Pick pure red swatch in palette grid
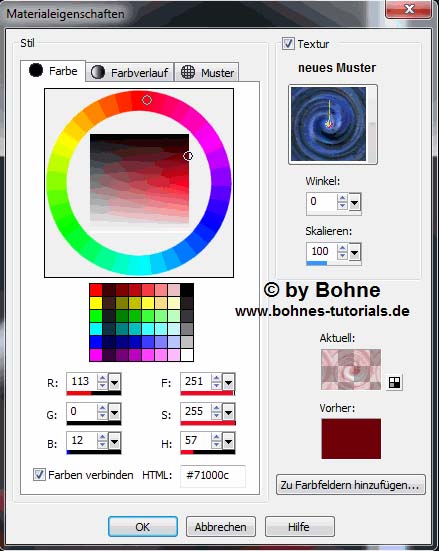This screenshot has width=439, height=551. [96, 290]
